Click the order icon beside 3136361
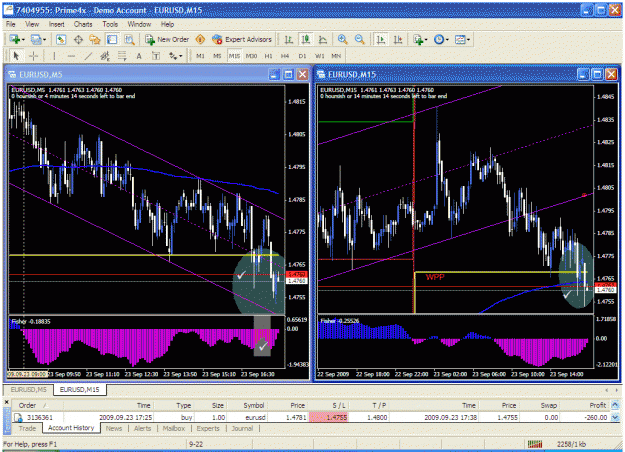 pos(18,417)
